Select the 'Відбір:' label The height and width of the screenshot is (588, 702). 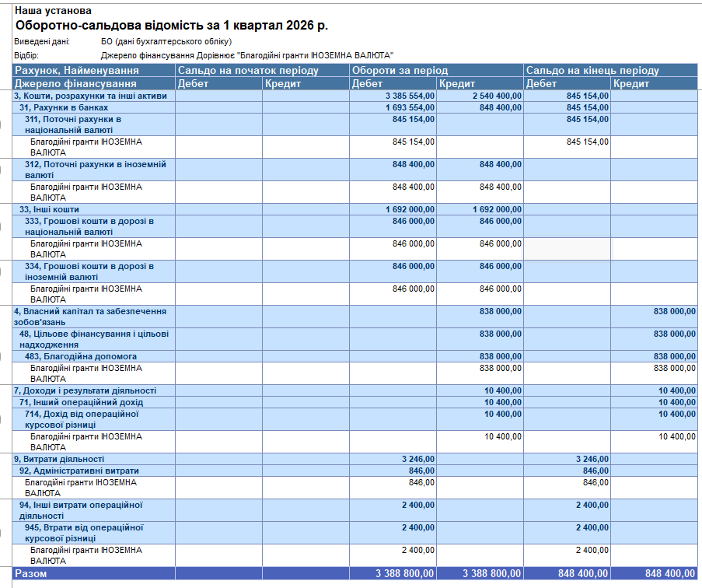click(26, 55)
